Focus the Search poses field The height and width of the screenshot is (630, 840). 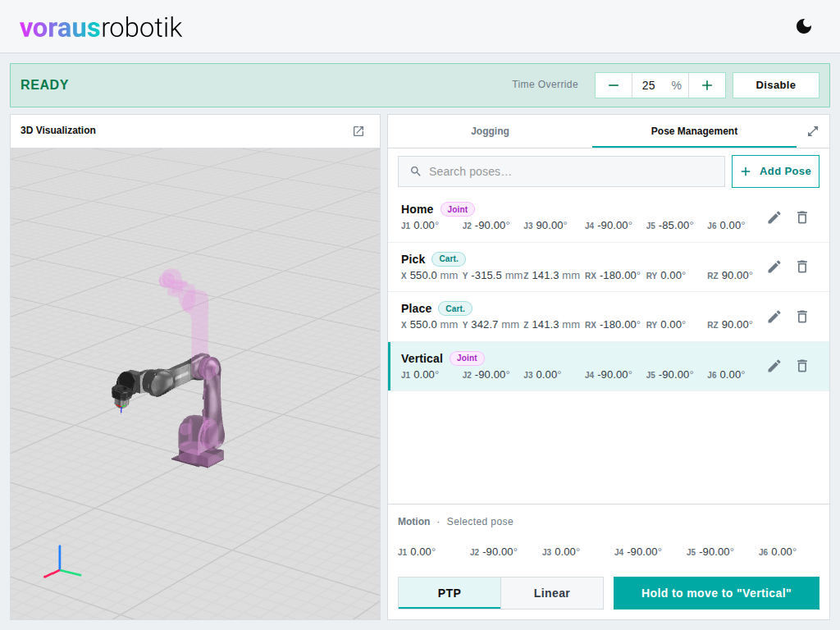[561, 171]
